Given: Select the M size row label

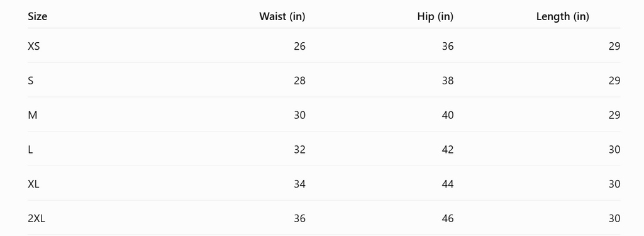Looking at the screenshot, I should pos(33,115).
